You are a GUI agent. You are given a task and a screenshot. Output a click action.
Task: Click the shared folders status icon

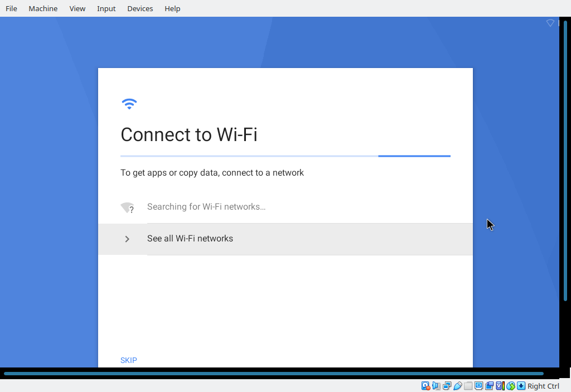pyautogui.click(x=468, y=386)
